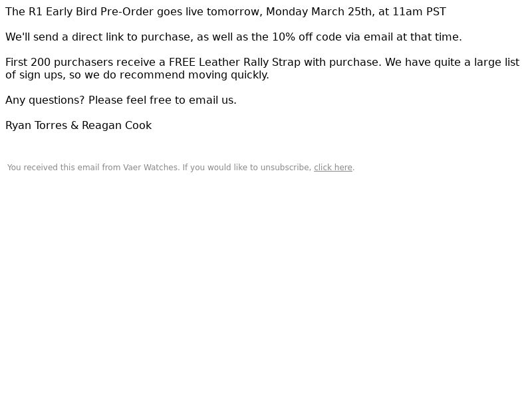Click the R1 Early Bird Pre-Order announcement line
532x399 pixels.
point(225,12)
